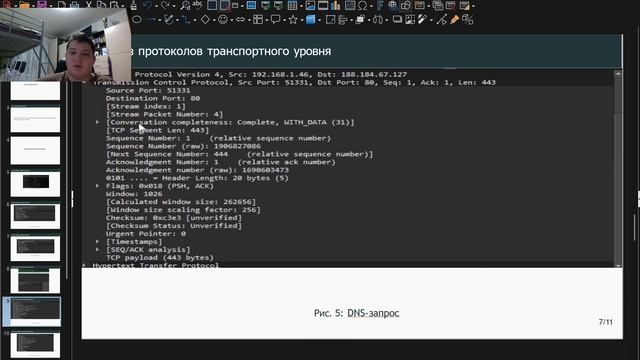Open the dropdown arrow next to Save
This screenshot has width=640, height=360.
coord(51,6)
